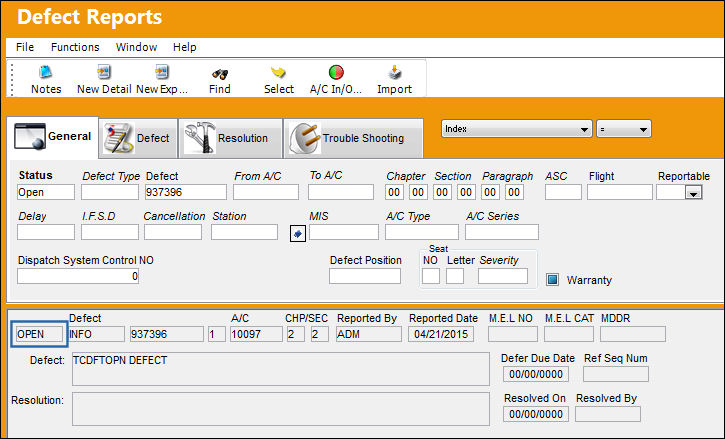Click the Reported Date 04/21/2015
725x439 pixels.
[x=441, y=334]
